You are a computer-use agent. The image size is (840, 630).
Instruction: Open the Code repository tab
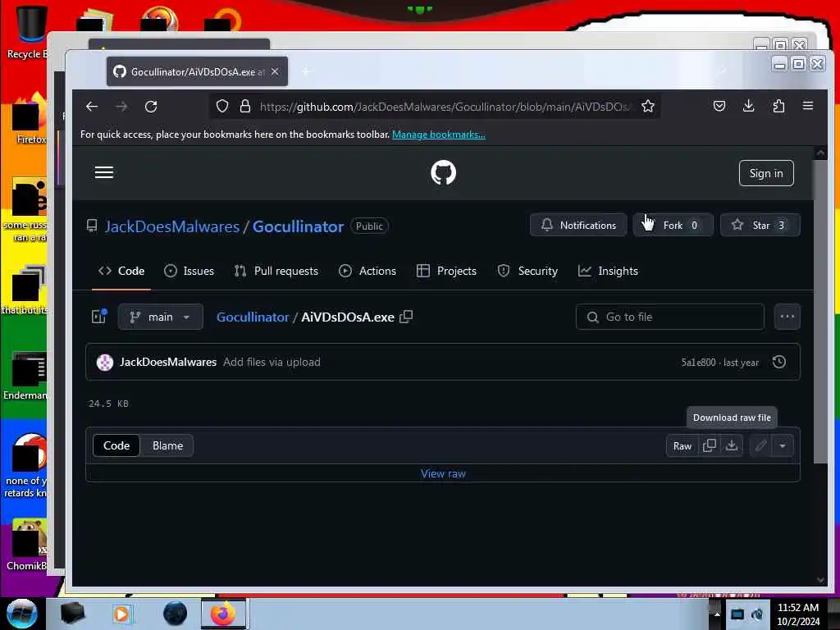tap(121, 271)
